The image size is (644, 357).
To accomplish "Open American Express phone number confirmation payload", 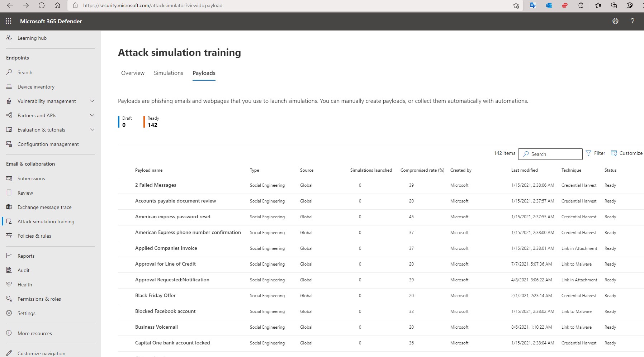I will pos(188,233).
